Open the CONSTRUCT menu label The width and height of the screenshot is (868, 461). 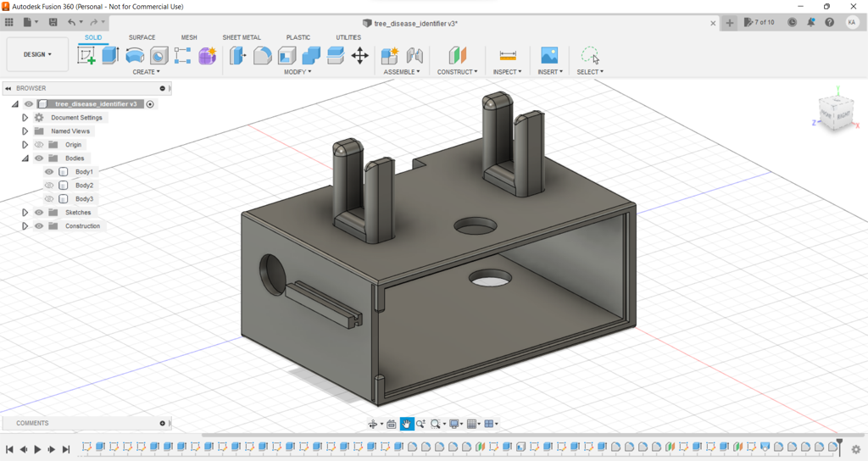[x=457, y=72]
